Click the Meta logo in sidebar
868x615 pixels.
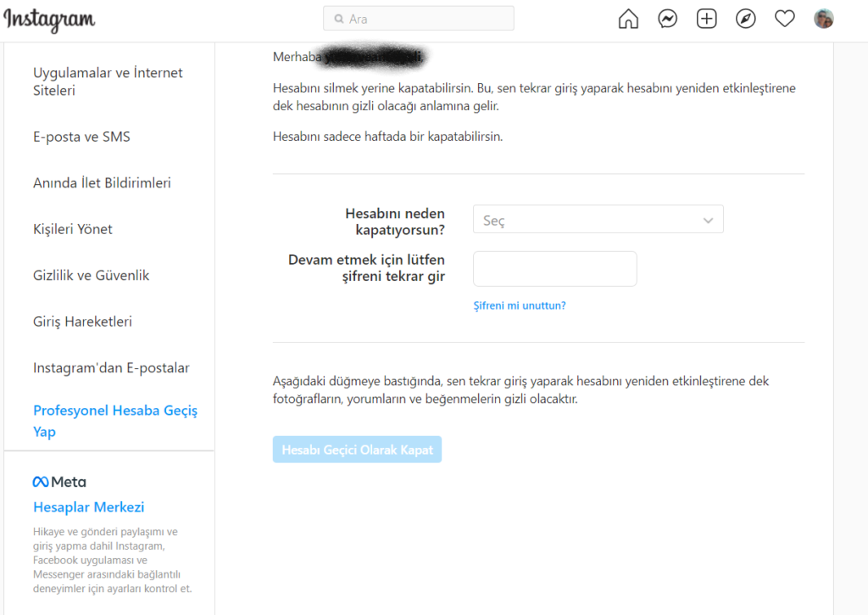(59, 482)
